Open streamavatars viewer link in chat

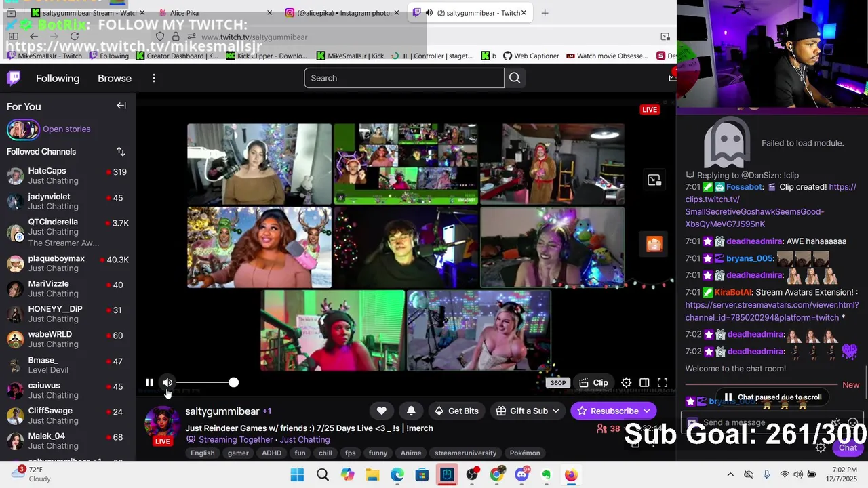click(x=772, y=311)
